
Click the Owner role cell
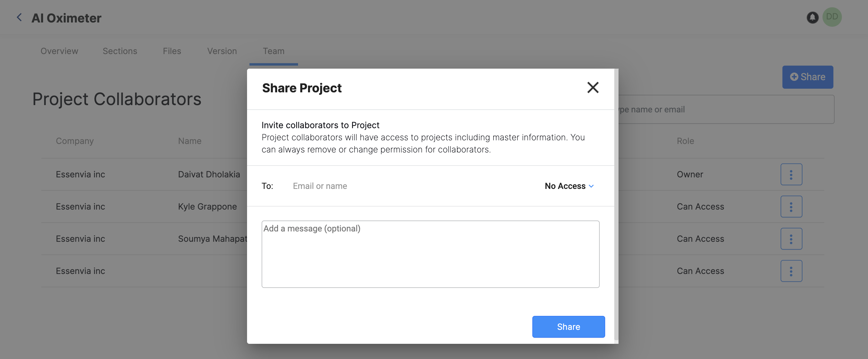(690, 174)
